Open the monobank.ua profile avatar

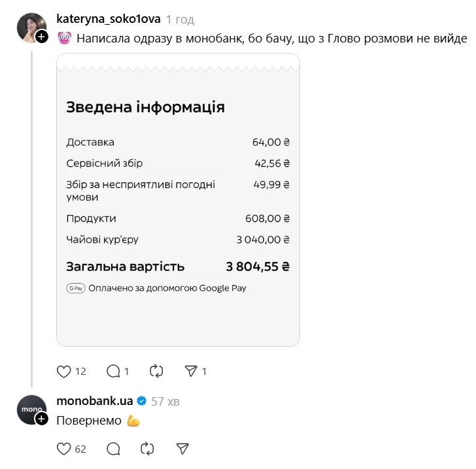[29, 409]
